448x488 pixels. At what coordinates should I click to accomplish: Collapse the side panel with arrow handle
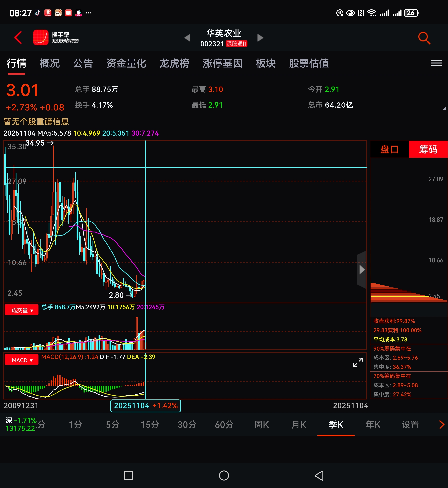pyautogui.click(x=361, y=270)
